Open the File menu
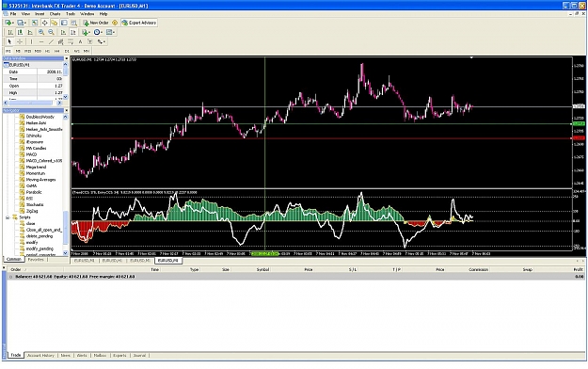Screen dimensions: 588x369 13,14
